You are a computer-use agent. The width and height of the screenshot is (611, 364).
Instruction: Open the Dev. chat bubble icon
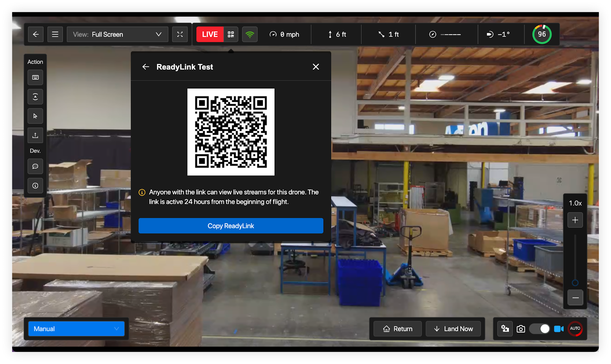click(35, 166)
